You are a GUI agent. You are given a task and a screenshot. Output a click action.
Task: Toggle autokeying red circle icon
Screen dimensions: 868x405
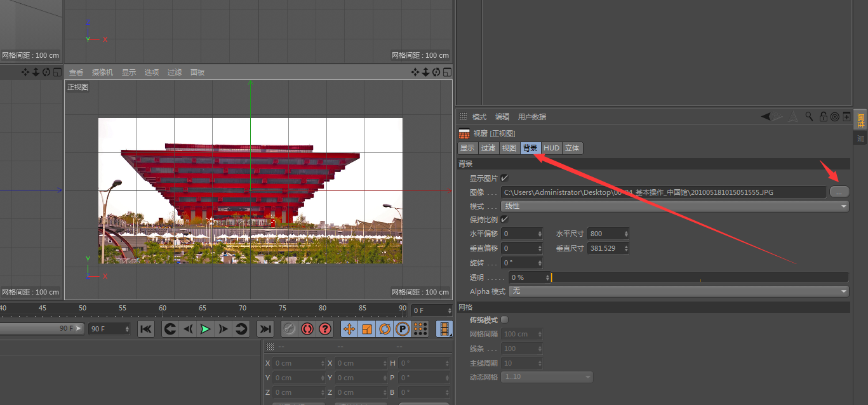(x=307, y=329)
